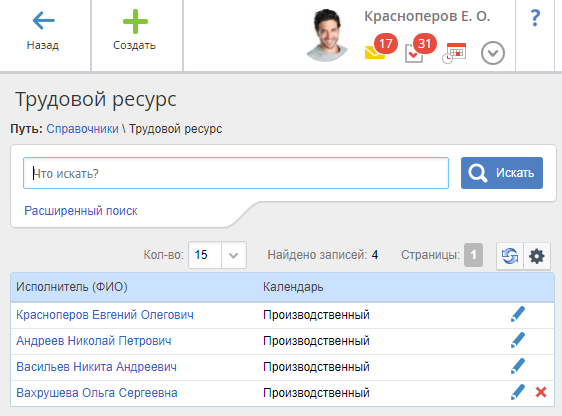Edit Васильев Никита Андреевич record

[x=518, y=366]
